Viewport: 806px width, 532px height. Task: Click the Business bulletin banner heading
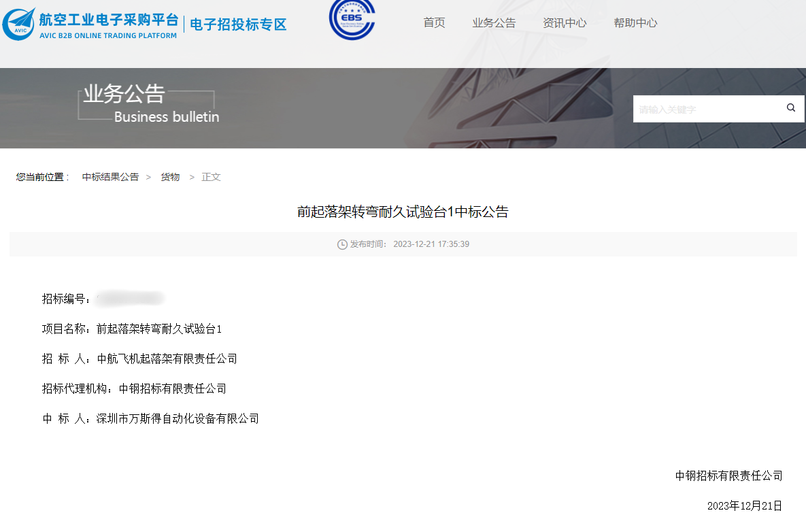tap(167, 117)
